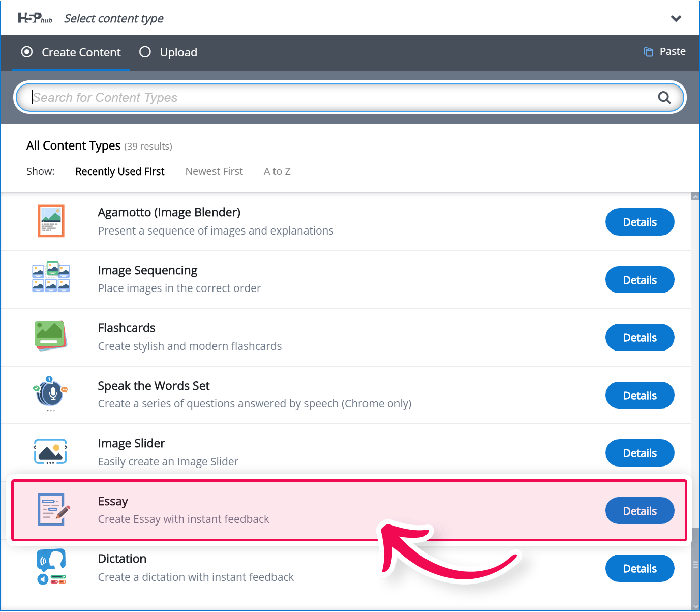
Task: Sort by Newest First
Action: [214, 171]
